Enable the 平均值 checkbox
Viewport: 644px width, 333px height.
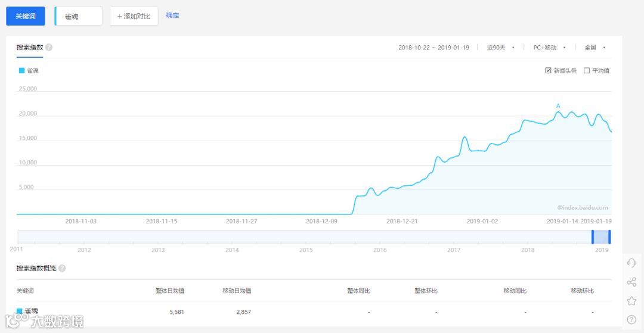click(587, 70)
